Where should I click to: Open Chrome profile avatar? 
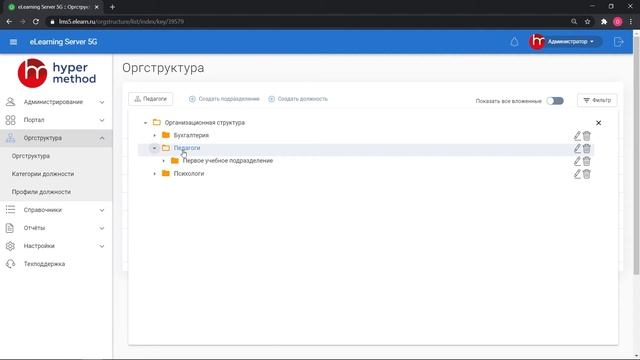(x=618, y=21)
